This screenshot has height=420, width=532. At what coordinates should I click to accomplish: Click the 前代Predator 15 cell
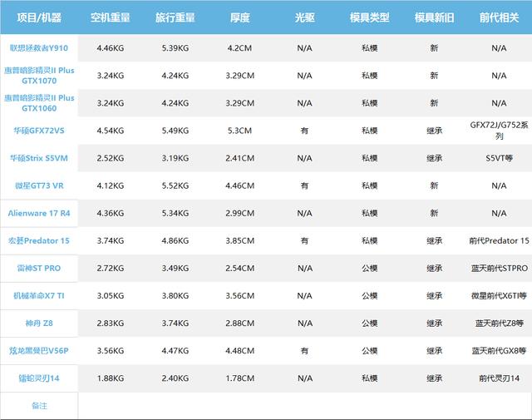click(x=499, y=240)
